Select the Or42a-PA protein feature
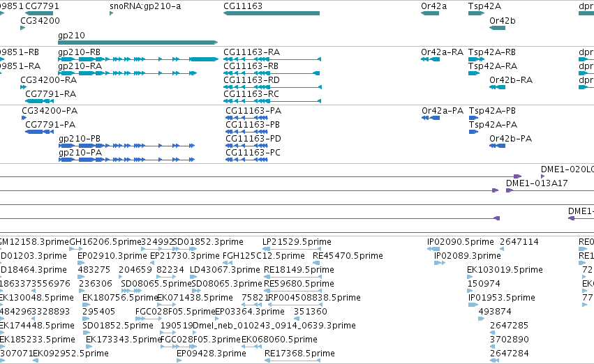 [431, 118]
